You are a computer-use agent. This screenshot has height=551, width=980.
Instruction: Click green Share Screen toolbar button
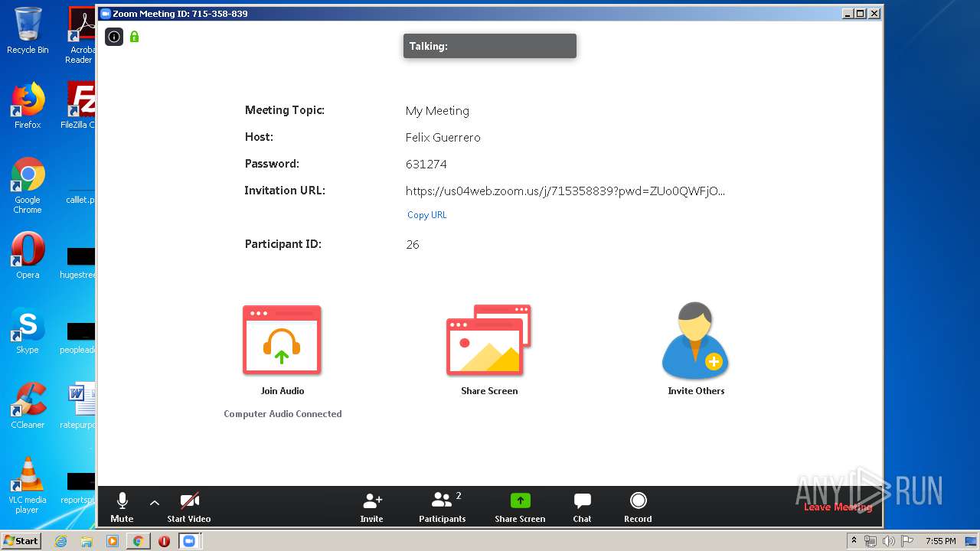pos(520,507)
